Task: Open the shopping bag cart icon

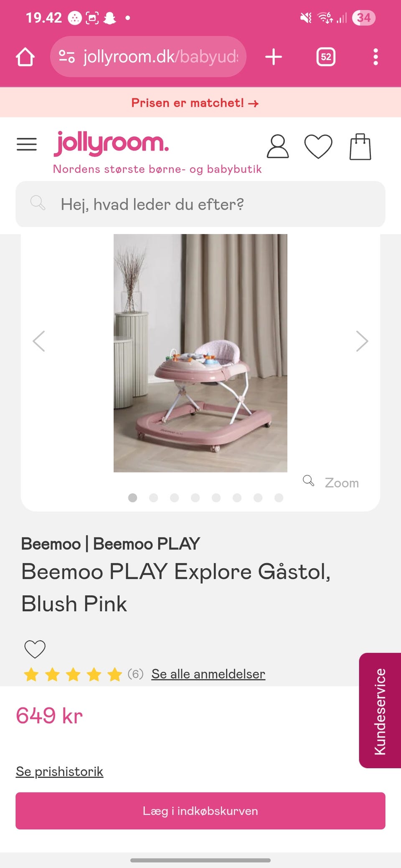Action: 360,146
